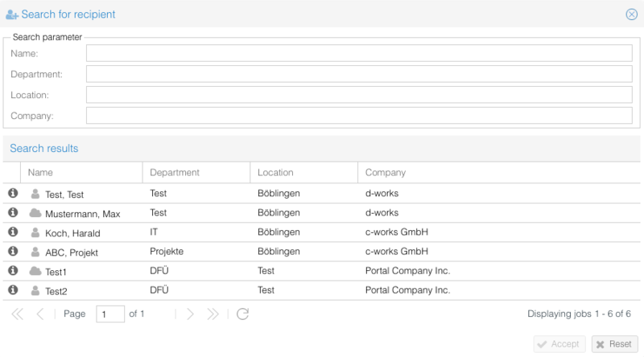The image size is (644, 357).
Task: Open info icon beside Mustermann, Max
Action: [x=13, y=213]
